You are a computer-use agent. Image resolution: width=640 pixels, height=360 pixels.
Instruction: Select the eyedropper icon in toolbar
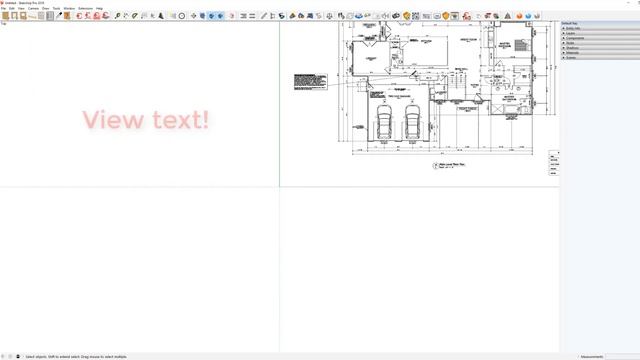click(x=59, y=16)
